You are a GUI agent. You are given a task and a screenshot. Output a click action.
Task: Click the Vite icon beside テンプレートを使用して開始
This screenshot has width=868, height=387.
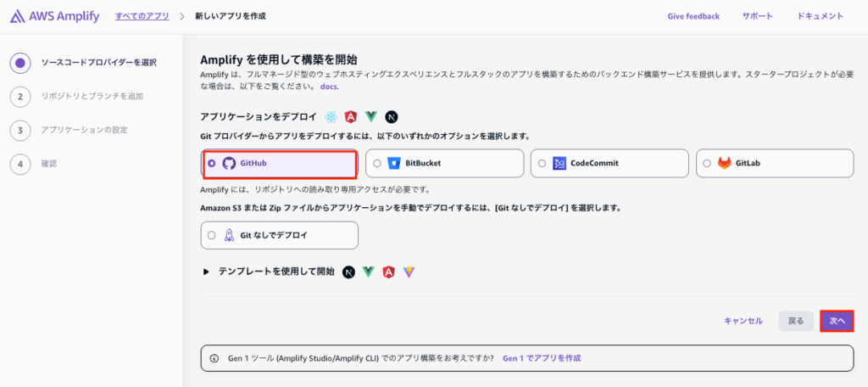(409, 272)
